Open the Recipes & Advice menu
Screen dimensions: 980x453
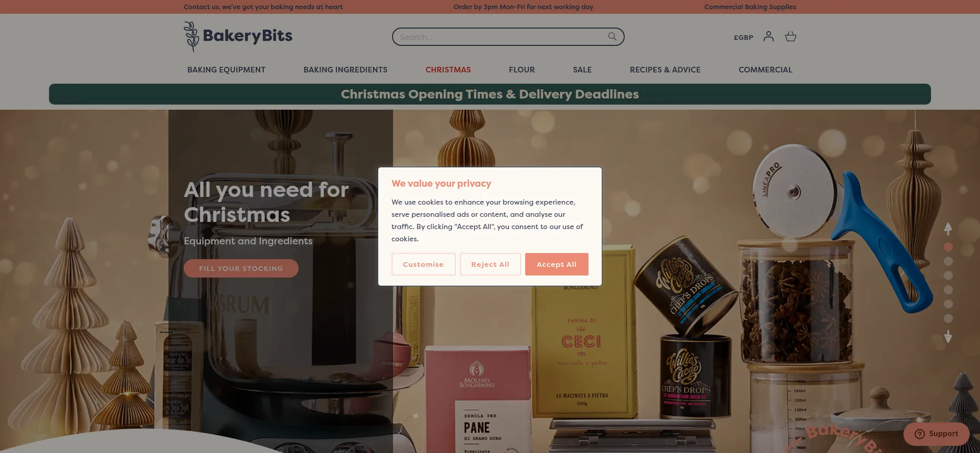665,70
